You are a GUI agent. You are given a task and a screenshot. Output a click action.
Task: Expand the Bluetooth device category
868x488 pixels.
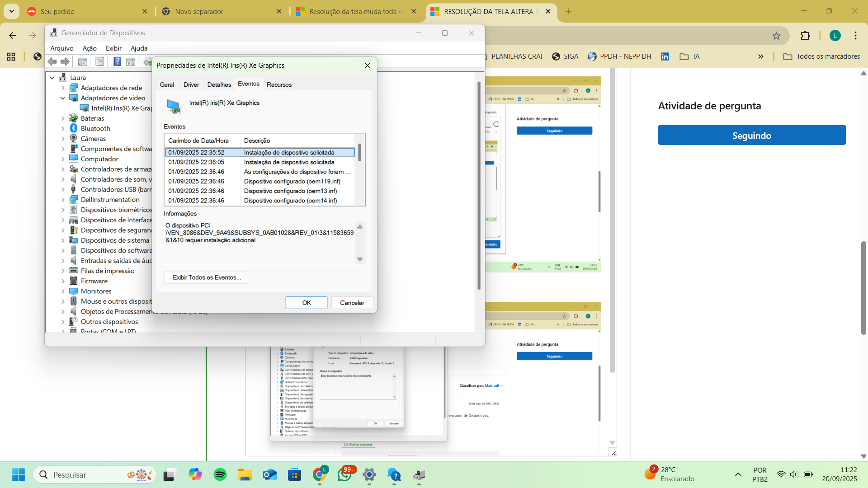(63, 129)
